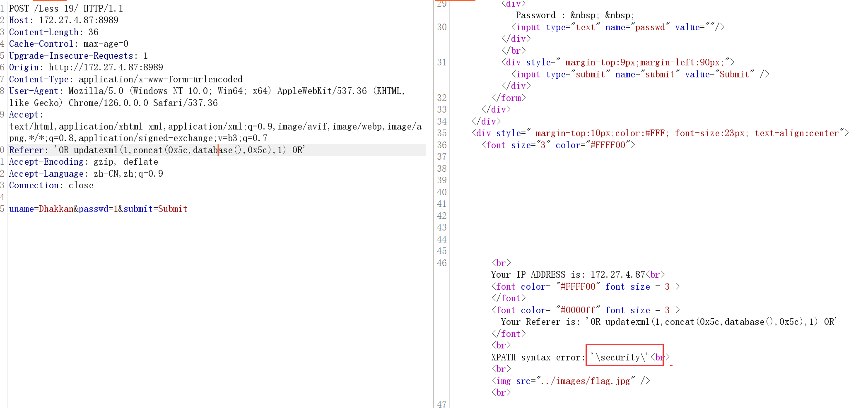Click the \security\ database name in error
This screenshot has width=868, height=408.
click(x=620, y=358)
